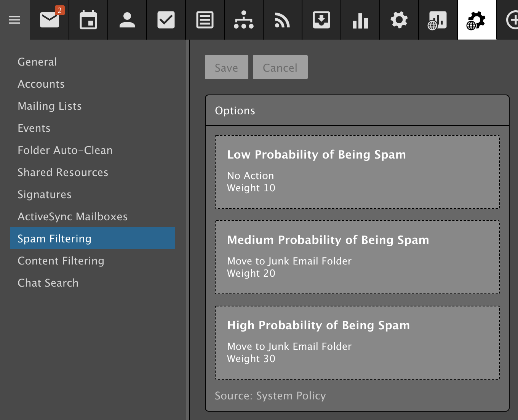
Task: Open the hamburger navigation menu
Action: coord(14,20)
